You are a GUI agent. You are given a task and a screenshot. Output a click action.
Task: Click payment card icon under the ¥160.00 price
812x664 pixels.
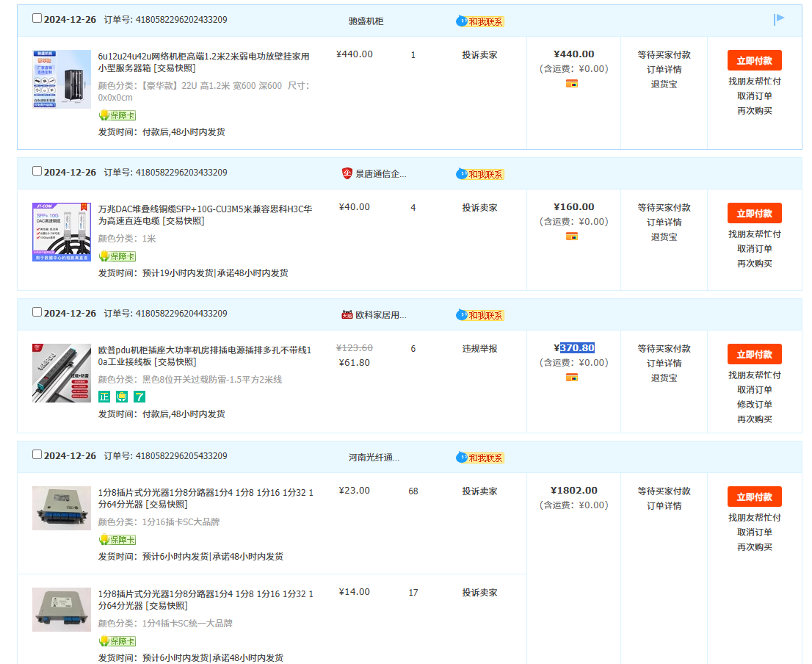(x=572, y=237)
